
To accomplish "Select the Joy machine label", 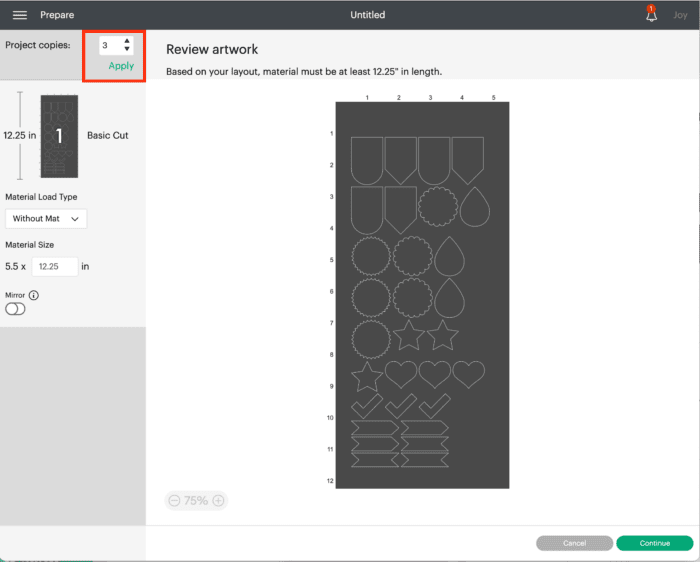I will (x=681, y=15).
